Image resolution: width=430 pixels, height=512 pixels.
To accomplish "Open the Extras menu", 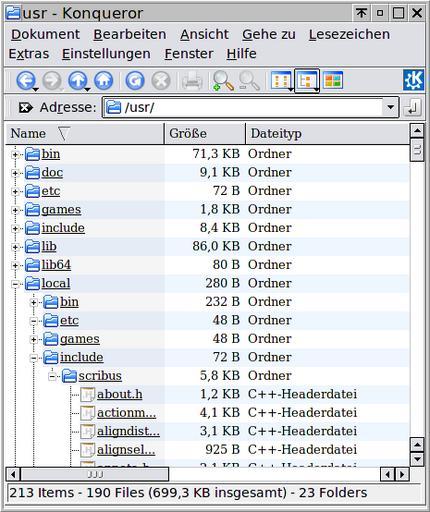I will [x=29, y=54].
